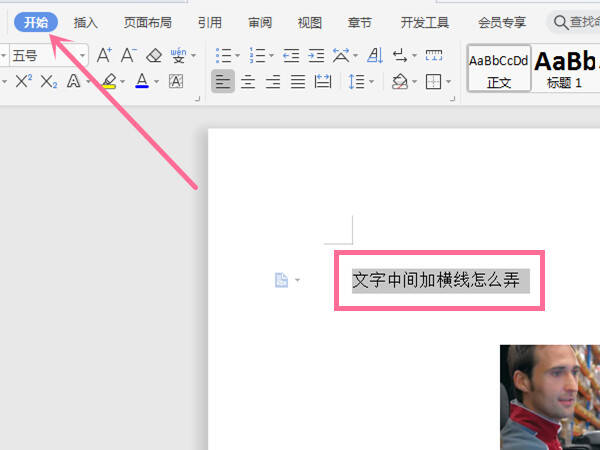Toggle left text alignment
Screen dimensions: 600x450
coord(223,82)
